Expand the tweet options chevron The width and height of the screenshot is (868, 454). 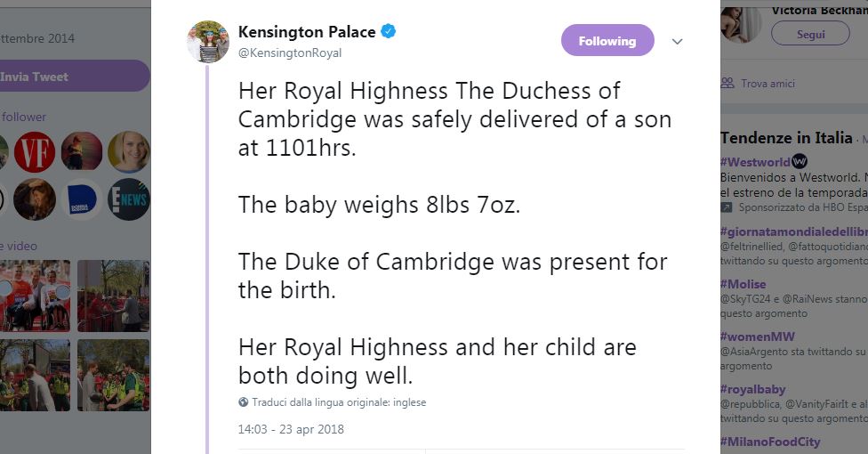677,42
